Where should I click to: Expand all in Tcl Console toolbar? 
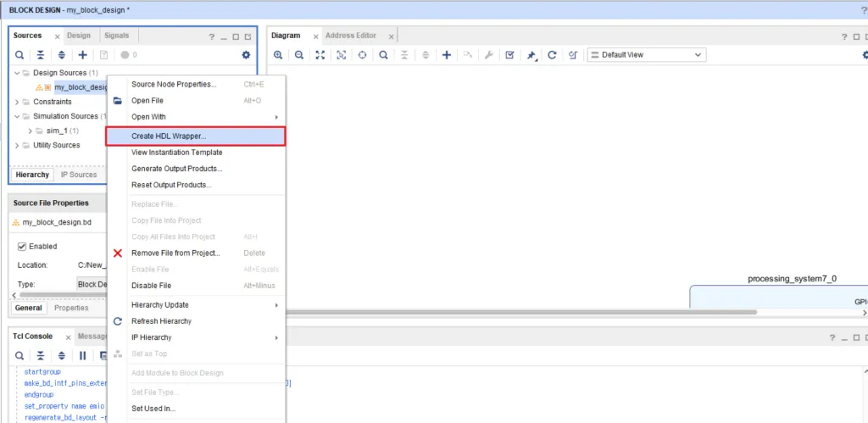[x=61, y=355]
